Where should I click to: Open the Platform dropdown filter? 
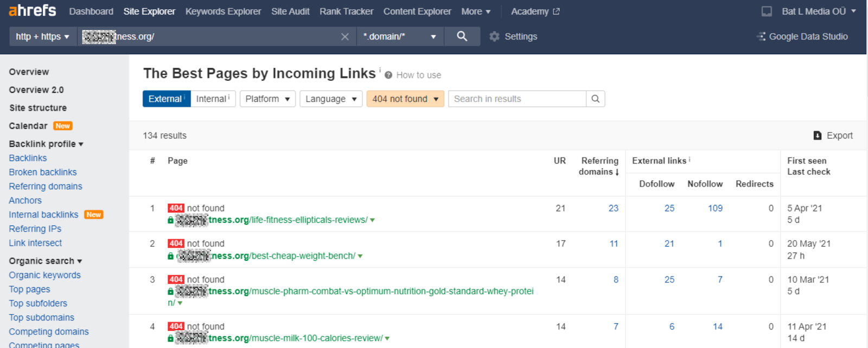267,99
